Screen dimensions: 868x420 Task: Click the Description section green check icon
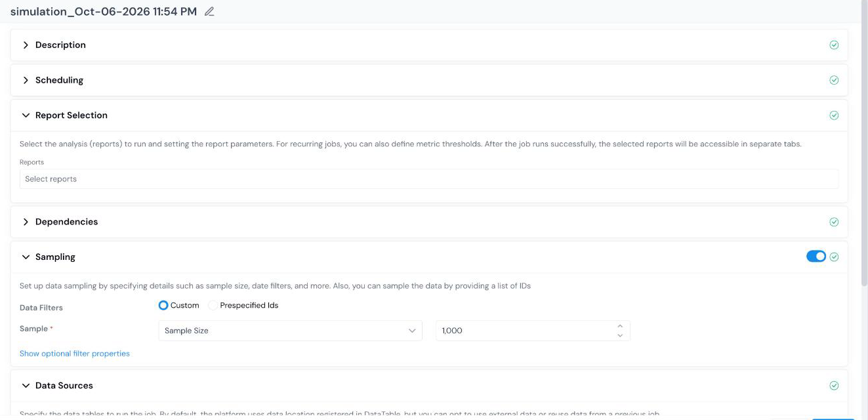point(834,45)
